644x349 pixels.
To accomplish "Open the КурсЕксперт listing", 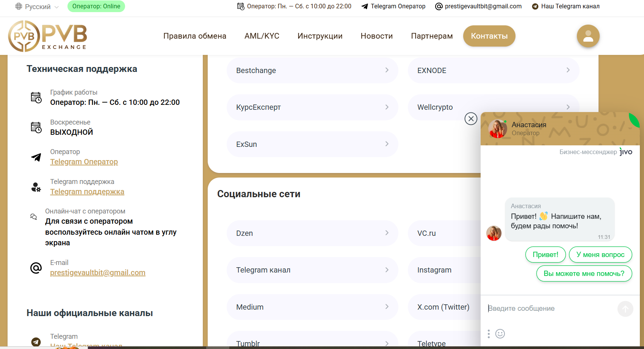I will click(x=312, y=107).
